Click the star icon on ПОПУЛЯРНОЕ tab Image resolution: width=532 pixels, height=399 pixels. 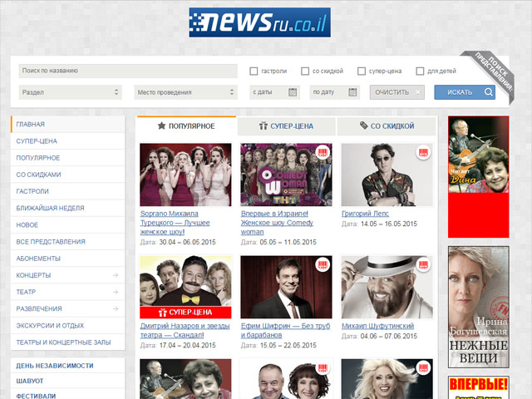click(161, 126)
